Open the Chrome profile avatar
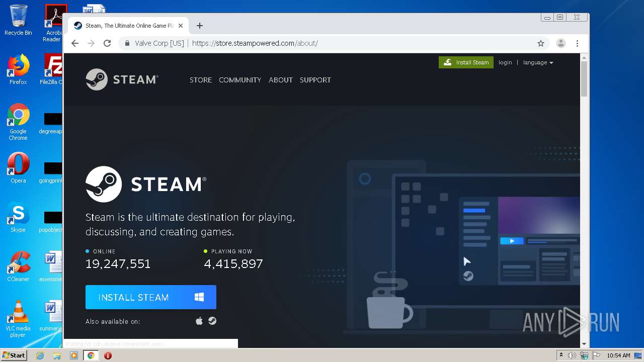 point(561,43)
